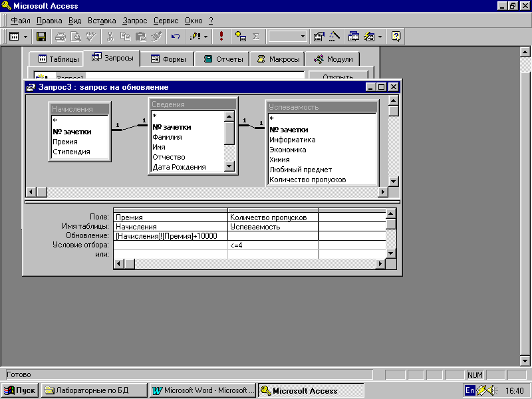Click the Cut scissors icon
Viewport: 532px width, 399px height.
coord(110,37)
